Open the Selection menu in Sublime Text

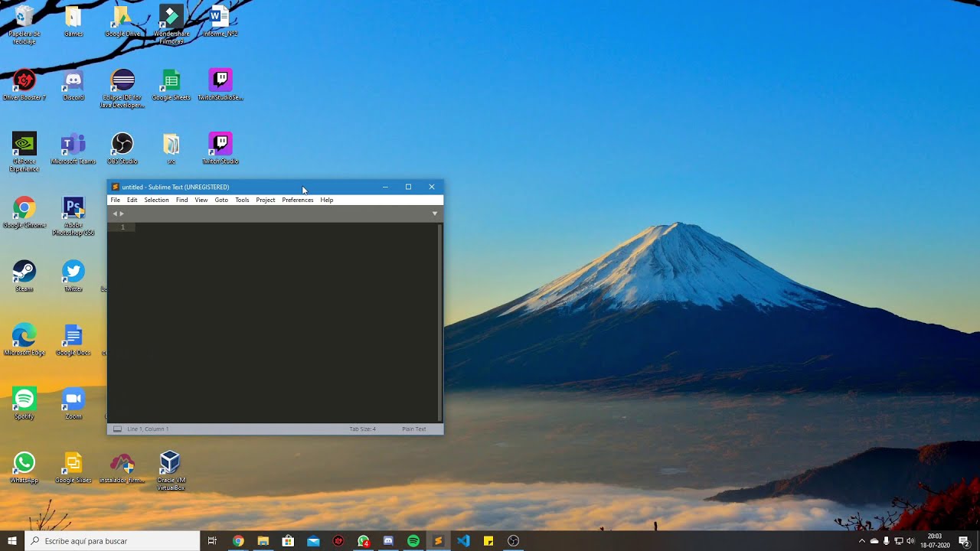[156, 200]
